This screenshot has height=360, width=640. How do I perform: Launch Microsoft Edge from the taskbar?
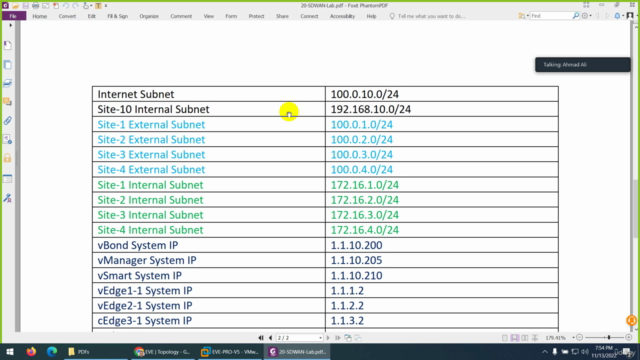pyautogui.click(x=52, y=351)
